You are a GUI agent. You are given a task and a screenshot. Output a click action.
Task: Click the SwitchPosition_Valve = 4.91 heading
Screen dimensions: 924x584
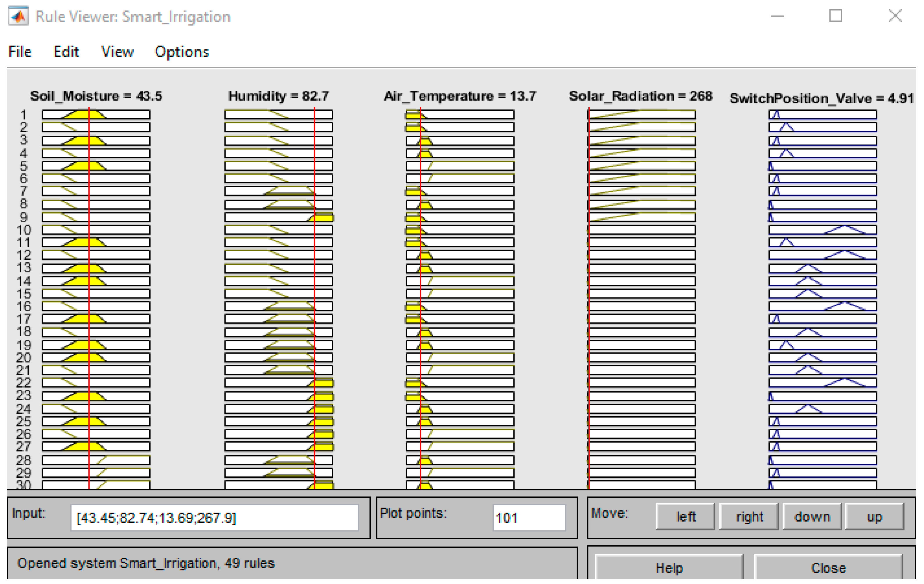[821, 98]
